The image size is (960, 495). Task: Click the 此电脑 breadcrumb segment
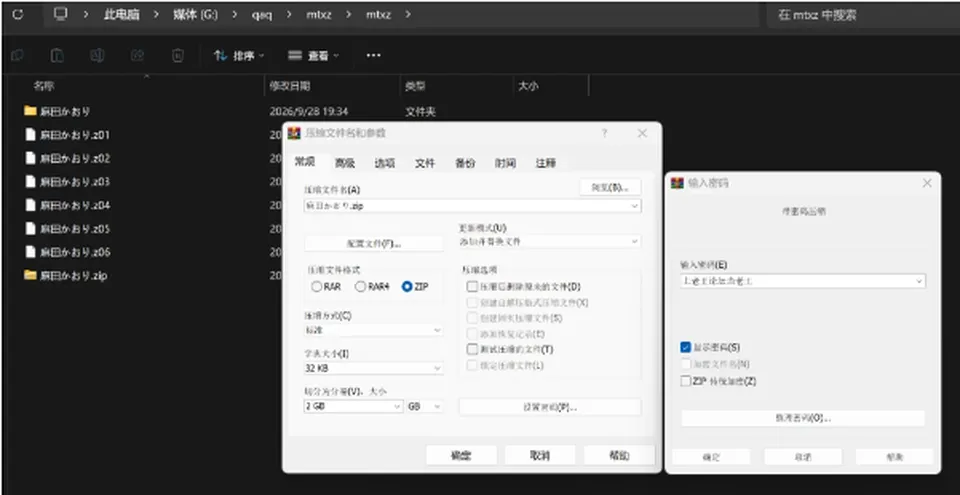(x=122, y=15)
